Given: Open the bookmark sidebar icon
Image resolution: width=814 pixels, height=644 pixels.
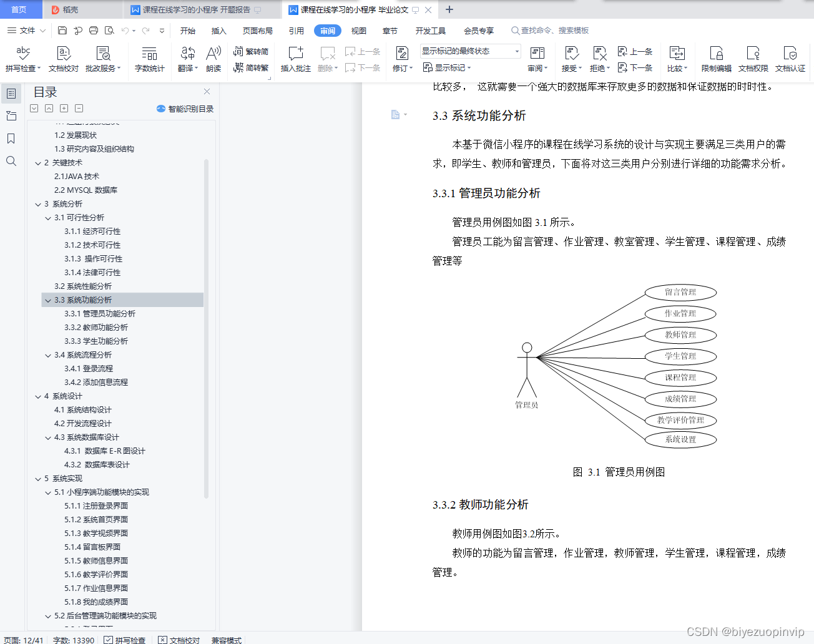Looking at the screenshot, I should (11, 139).
